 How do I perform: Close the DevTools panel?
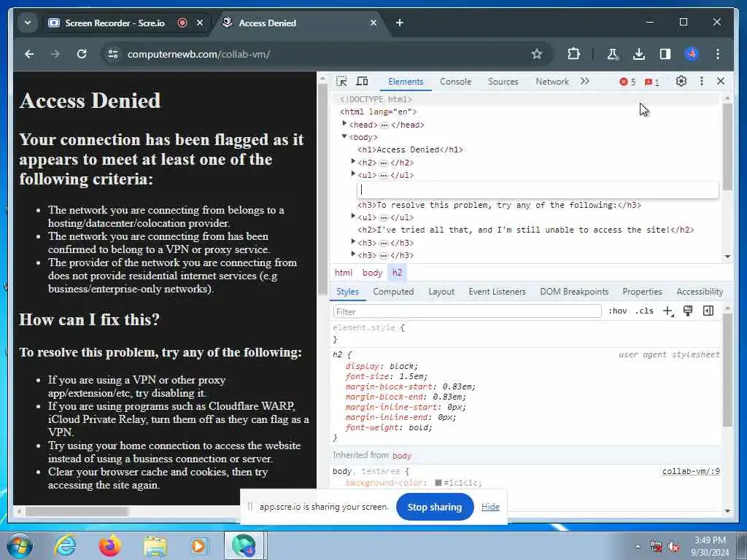721,82
